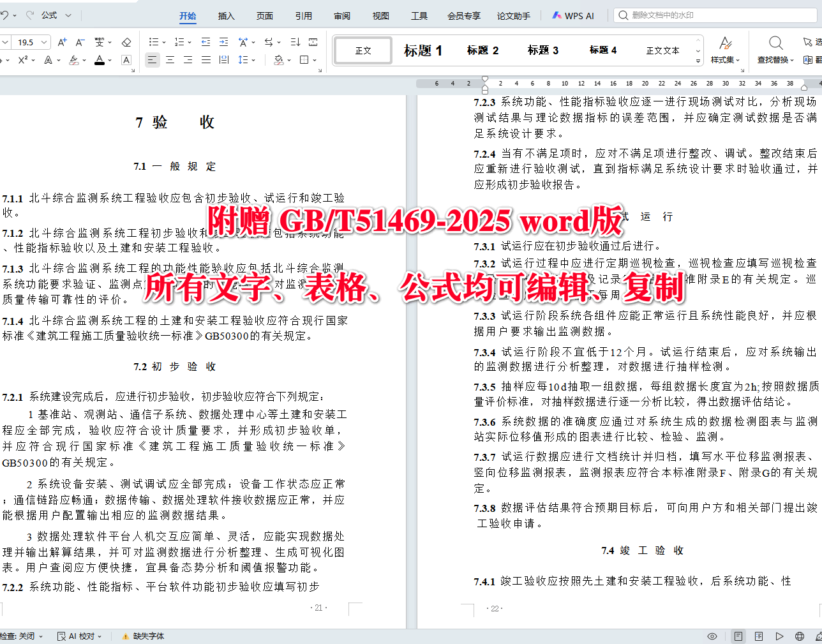
Task: Open the phonetic guide (wén) tool
Action: pos(100,42)
